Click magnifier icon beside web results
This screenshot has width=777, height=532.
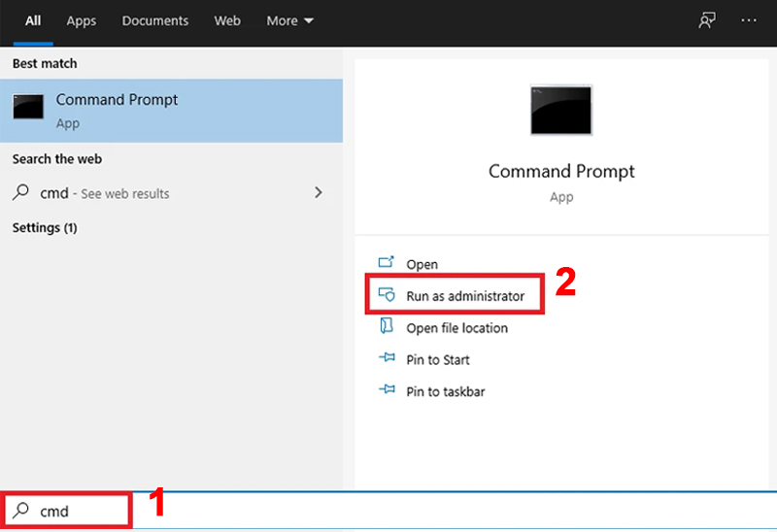[20, 191]
